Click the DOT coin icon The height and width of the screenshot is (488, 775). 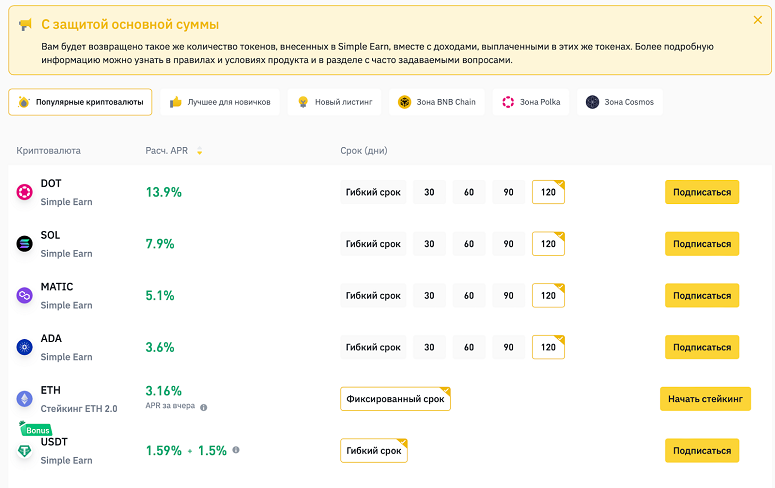[x=25, y=192]
